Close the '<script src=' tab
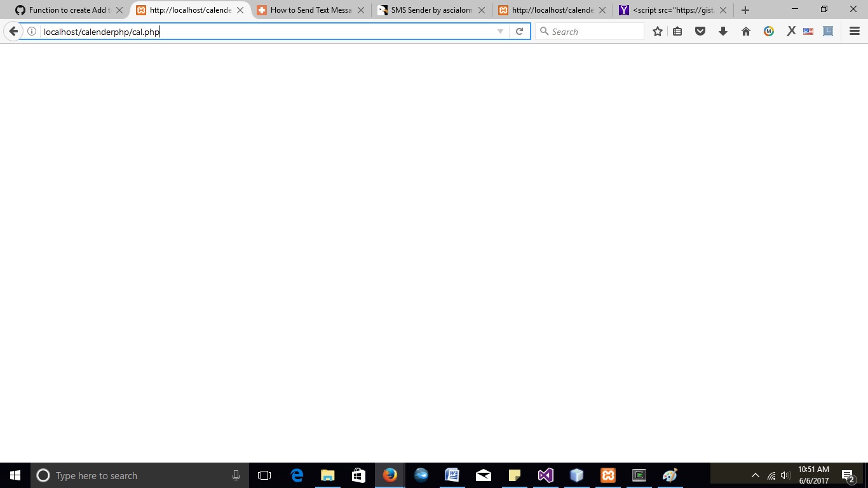The image size is (868, 488). point(723,10)
